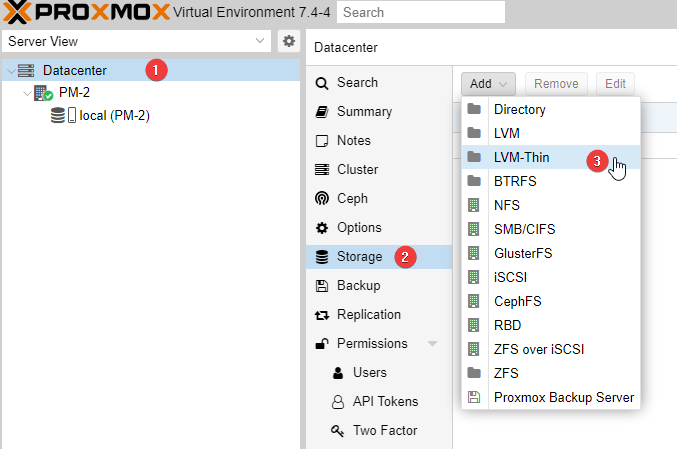Click the folder icon beside ZFS
Viewport: 677px width, 449px height.
pos(474,373)
